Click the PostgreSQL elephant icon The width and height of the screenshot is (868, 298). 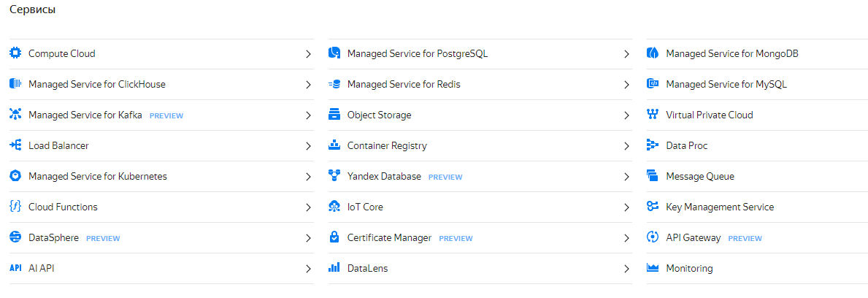[x=334, y=53]
